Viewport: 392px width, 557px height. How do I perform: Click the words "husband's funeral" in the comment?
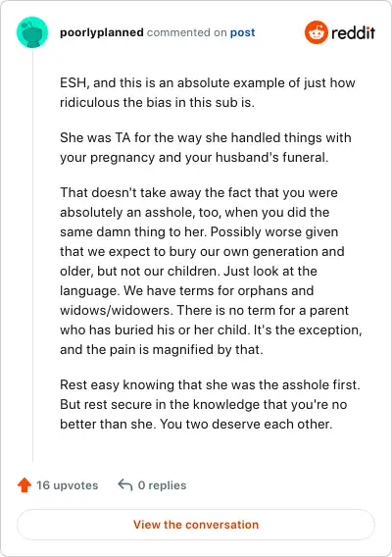click(x=270, y=157)
